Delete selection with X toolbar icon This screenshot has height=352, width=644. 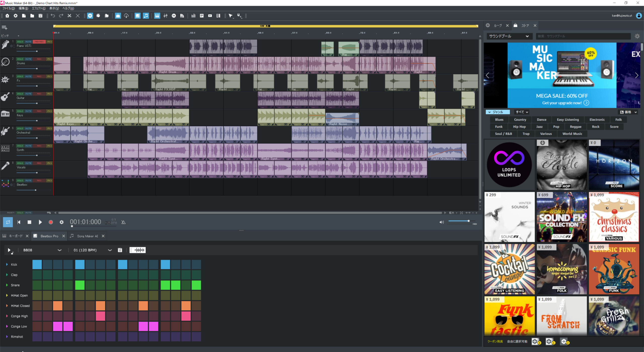click(78, 16)
